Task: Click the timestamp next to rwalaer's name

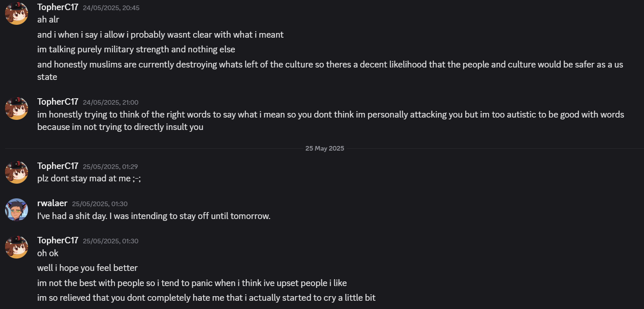Action: click(x=100, y=204)
